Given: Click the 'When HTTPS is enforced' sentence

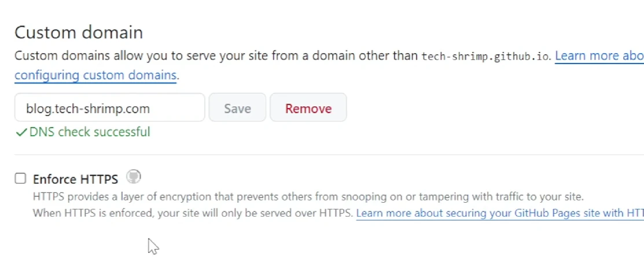Looking at the screenshot, I should 193,213.
